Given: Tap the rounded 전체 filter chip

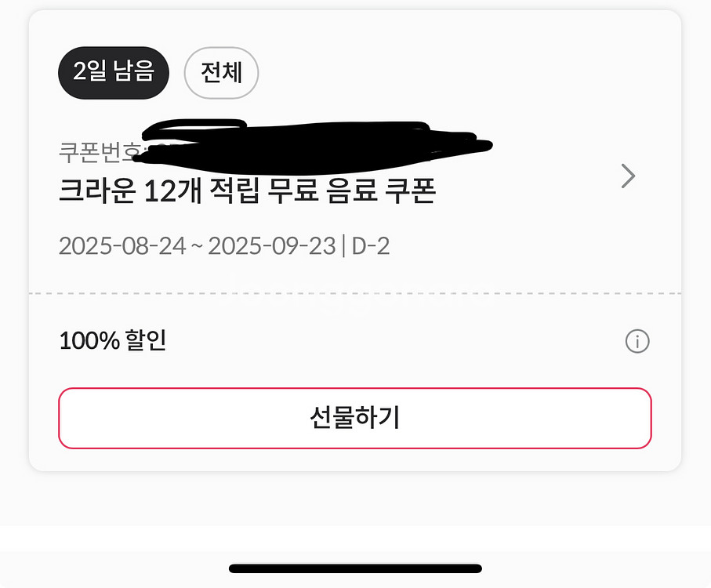Looking at the screenshot, I should click(x=221, y=73).
